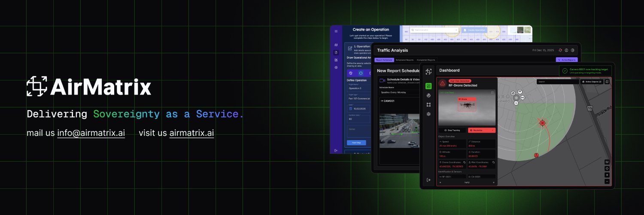Select the green dashboard icon in Dashboard sidebar

coord(428,86)
